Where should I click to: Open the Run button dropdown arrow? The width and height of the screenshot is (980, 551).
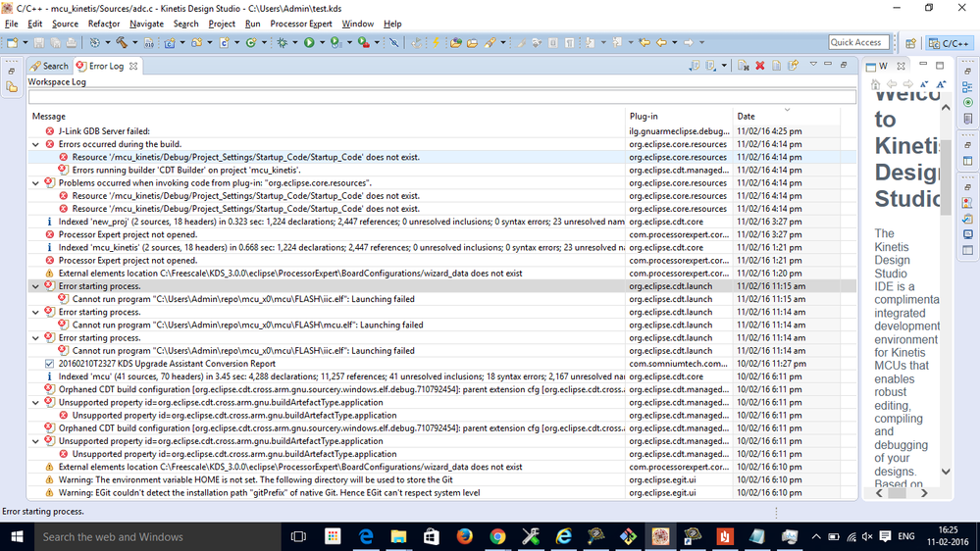(323, 42)
